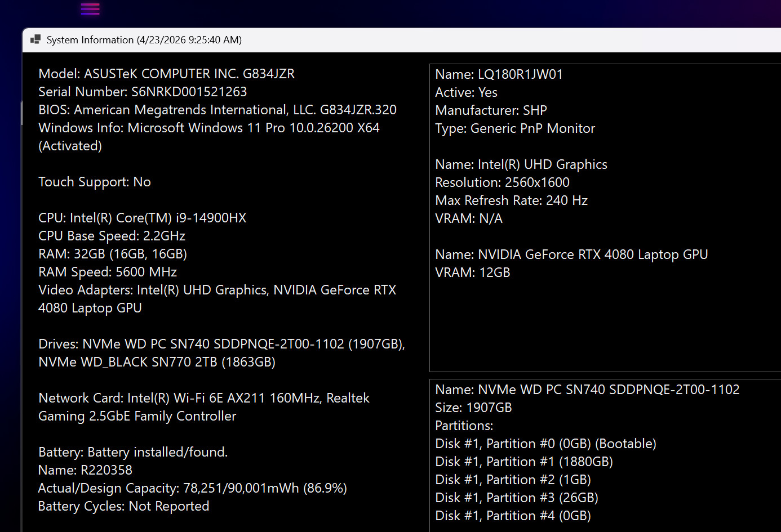The height and width of the screenshot is (532, 781).
Task: Click the 'NVMe WD_BLACK SN770 2TB (1863GB)' line
Action: point(157,362)
